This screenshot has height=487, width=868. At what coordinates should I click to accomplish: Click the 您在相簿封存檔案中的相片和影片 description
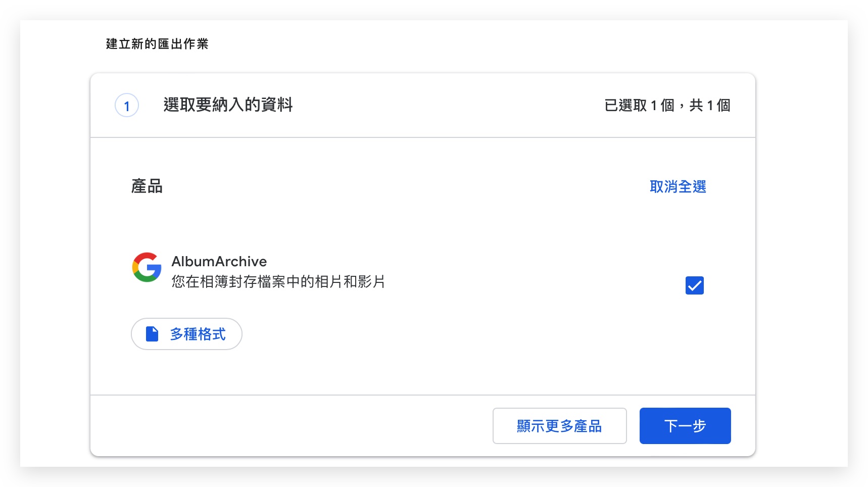(x=278, y=281)
